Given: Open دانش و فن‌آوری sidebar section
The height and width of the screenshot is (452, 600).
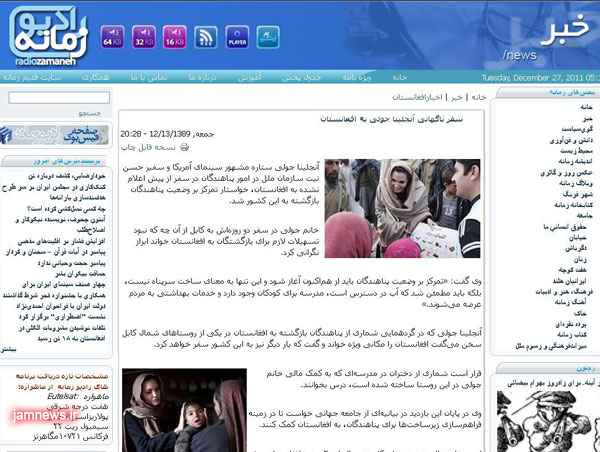Looking at the screenshot, I should coord(571,140).
